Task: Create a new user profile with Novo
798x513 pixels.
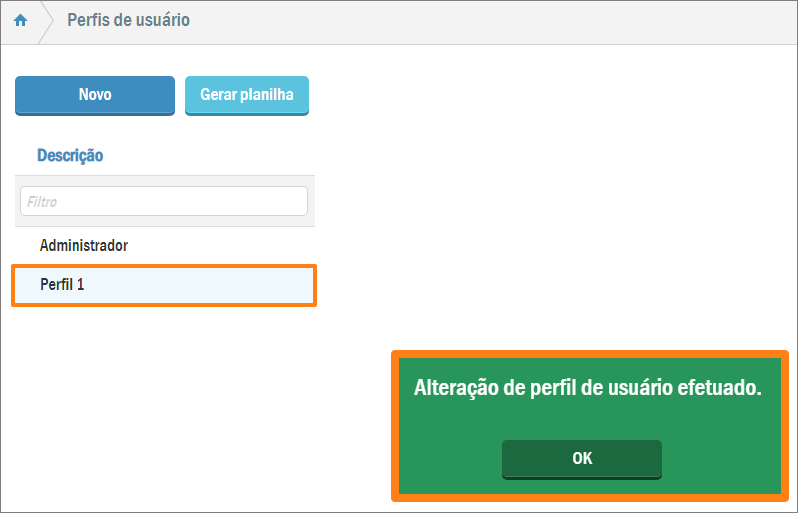Action: (x=95, y=95)
